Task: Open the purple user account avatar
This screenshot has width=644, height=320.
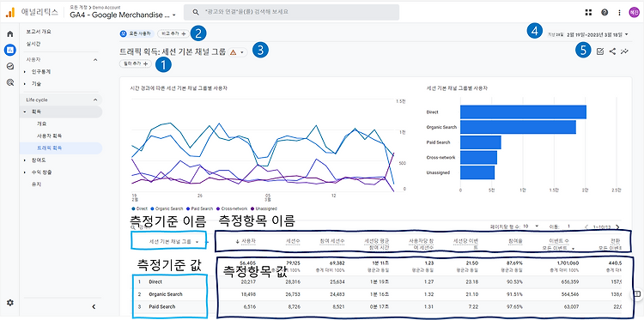Action: pos(634,12)
